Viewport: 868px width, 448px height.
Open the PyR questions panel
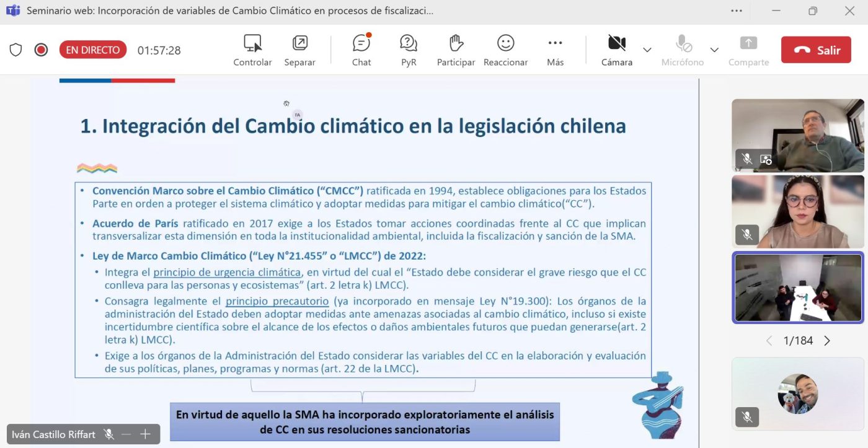409,50
